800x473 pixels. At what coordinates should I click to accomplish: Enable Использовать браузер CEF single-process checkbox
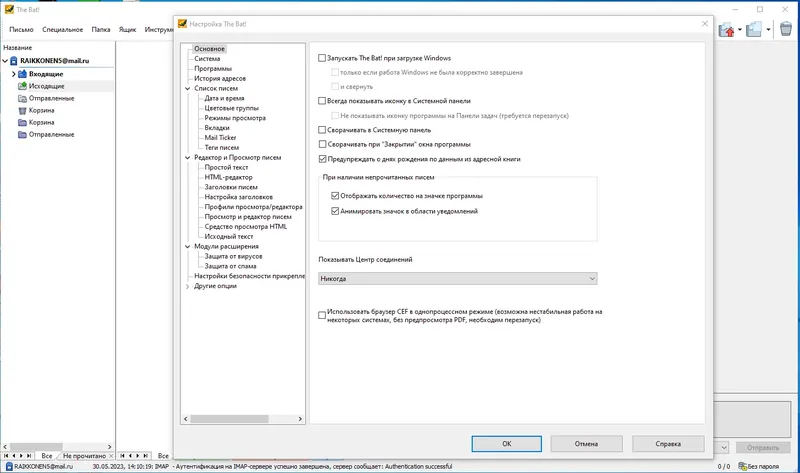pyautogui.click(x=322, y=315)
